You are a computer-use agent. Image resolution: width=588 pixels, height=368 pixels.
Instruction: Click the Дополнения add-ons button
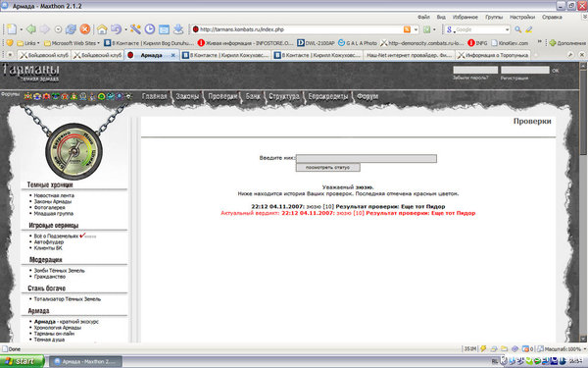(x=567, y=43)
